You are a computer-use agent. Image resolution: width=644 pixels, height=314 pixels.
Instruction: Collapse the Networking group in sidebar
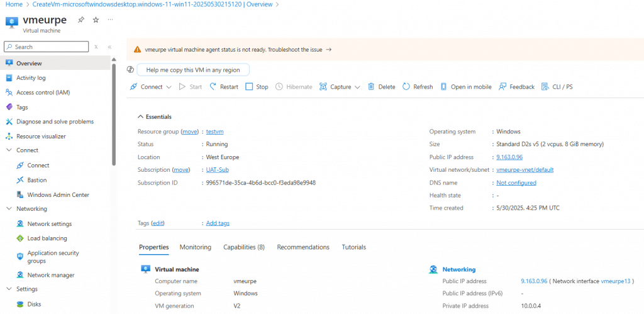tap(9, 209)
